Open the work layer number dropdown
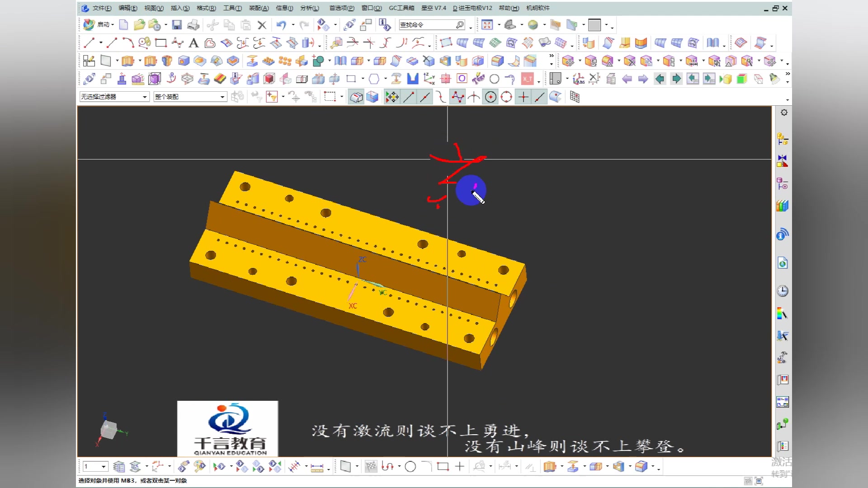Screen dimensions: 868x488 coord(104,467)
